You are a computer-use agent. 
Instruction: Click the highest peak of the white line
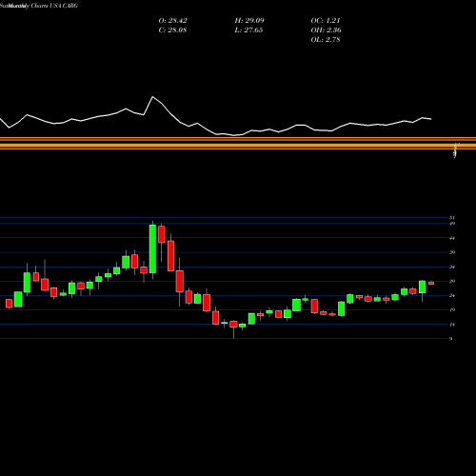click(153, 97)
